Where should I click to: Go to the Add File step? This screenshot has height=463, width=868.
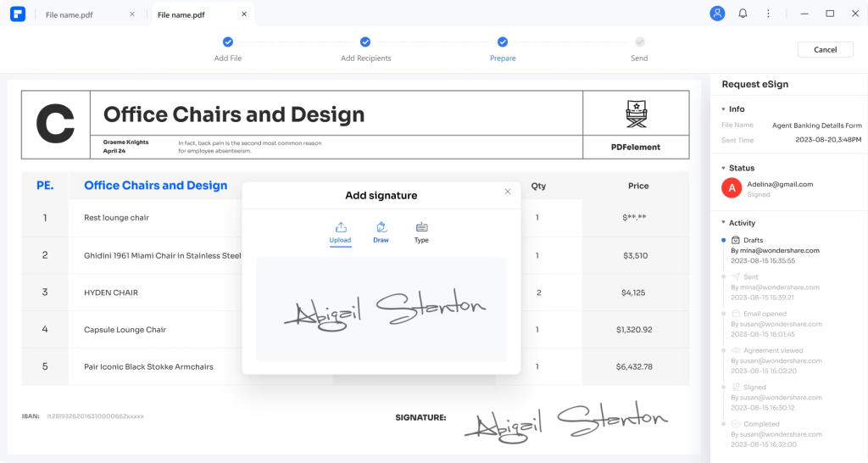[x=227, y=42]
